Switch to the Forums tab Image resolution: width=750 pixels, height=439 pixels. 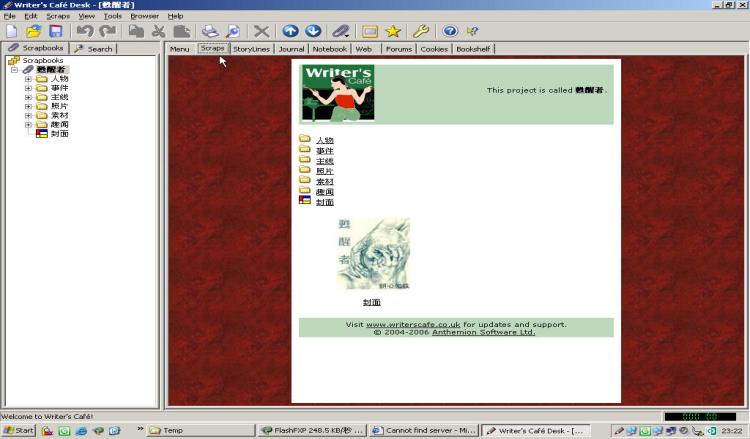click(x=399, y=49)
